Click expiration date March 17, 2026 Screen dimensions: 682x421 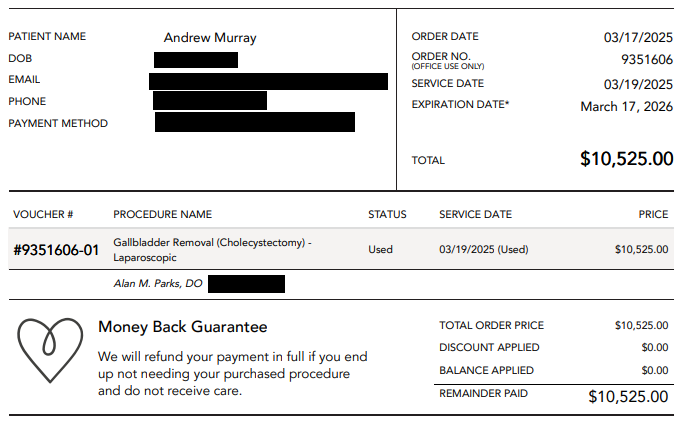[626, 106]
